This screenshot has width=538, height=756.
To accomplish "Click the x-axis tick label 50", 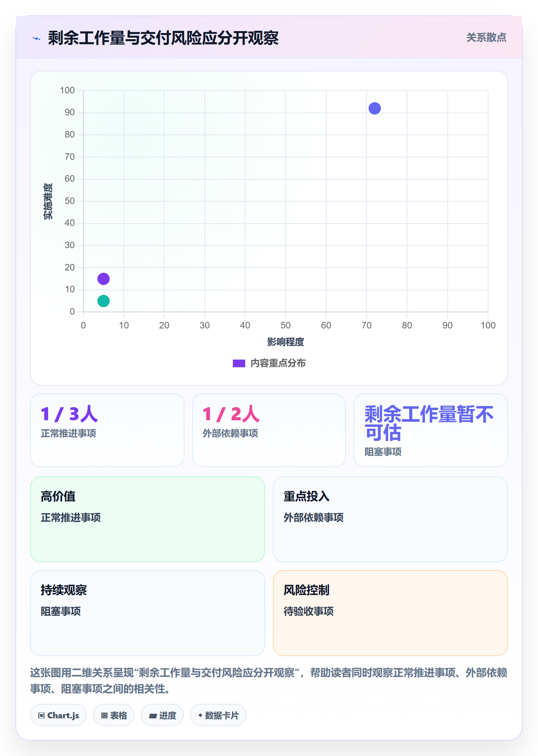I will (x=286, y=325).
